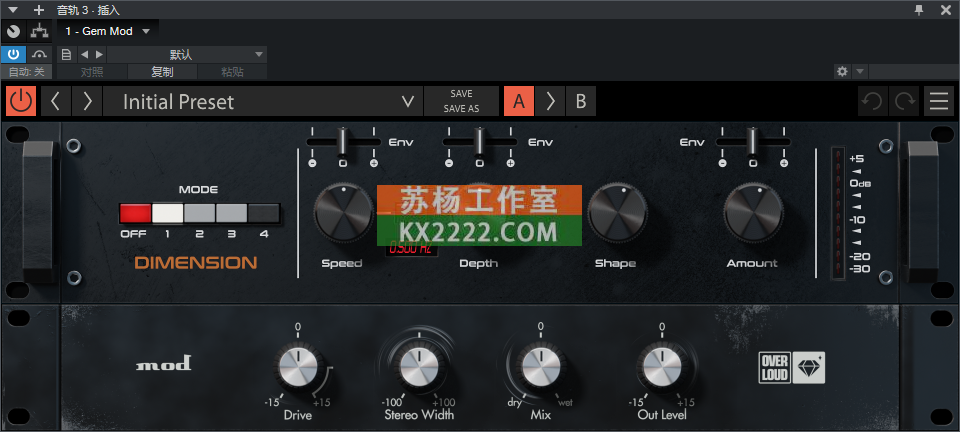Select MODE 3 button
The width and height of the screenshot is (960, 432).
tap(231, 213)
